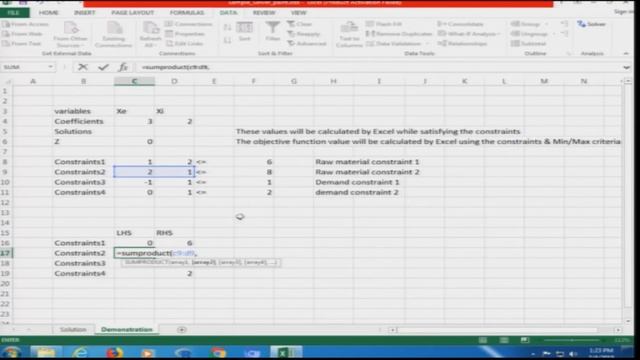Click the select-all corner button
Screen dimensions: 640x360
[7, 81]
